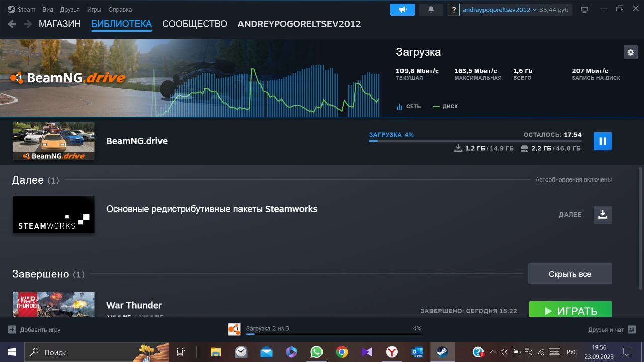Enter Big Picture mode via monitor icon
The image size is (644, 362).
(x=584, y=10)
